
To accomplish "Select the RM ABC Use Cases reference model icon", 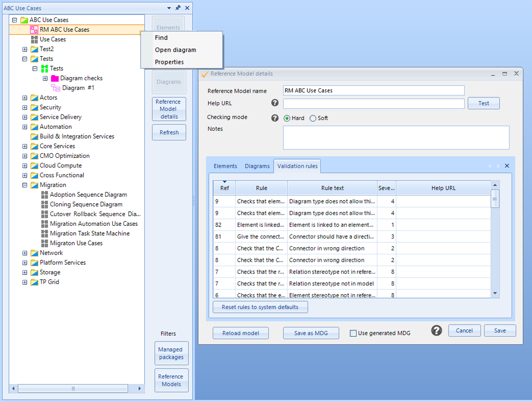I will (x=34, y=30).
